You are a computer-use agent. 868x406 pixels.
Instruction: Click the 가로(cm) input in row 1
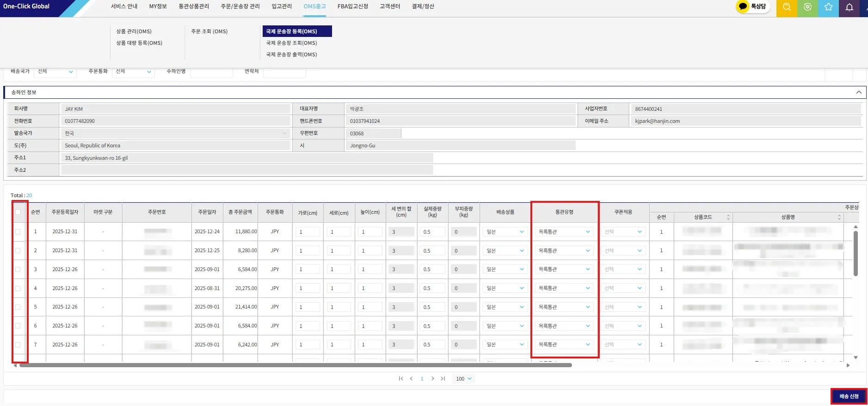click(x=308, y=232)
